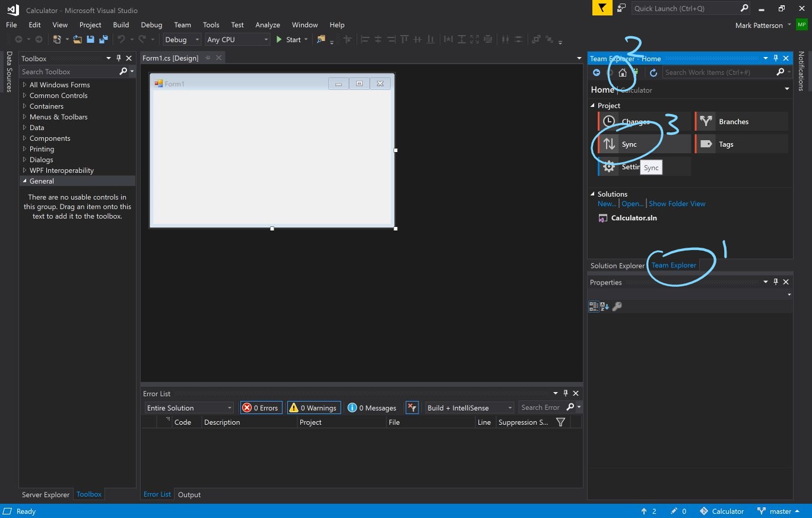This screenshot has height=518, width=812.
Task: Open the Any CPU platform dropdown
Action: click(x=237, y=40)
